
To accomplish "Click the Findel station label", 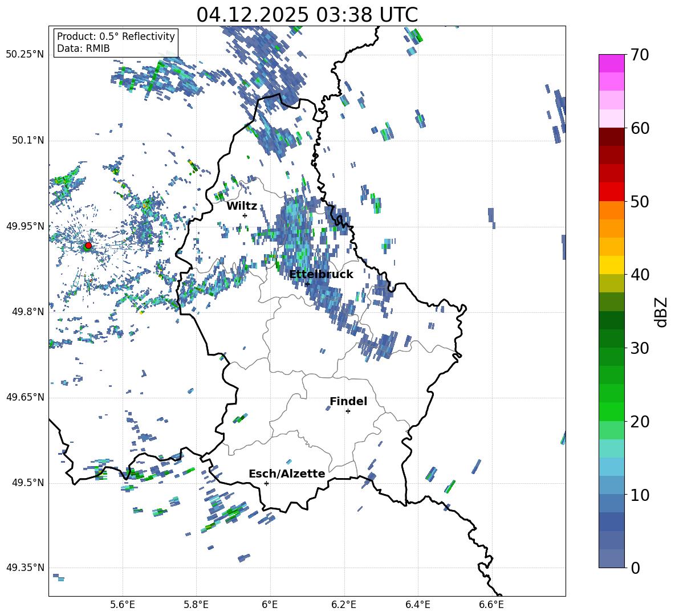I will tap(348, 401).
